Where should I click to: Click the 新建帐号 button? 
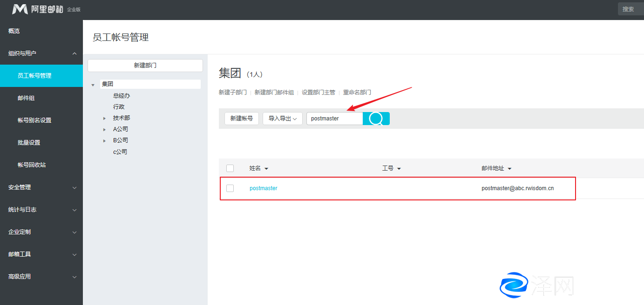coord(242,119)
